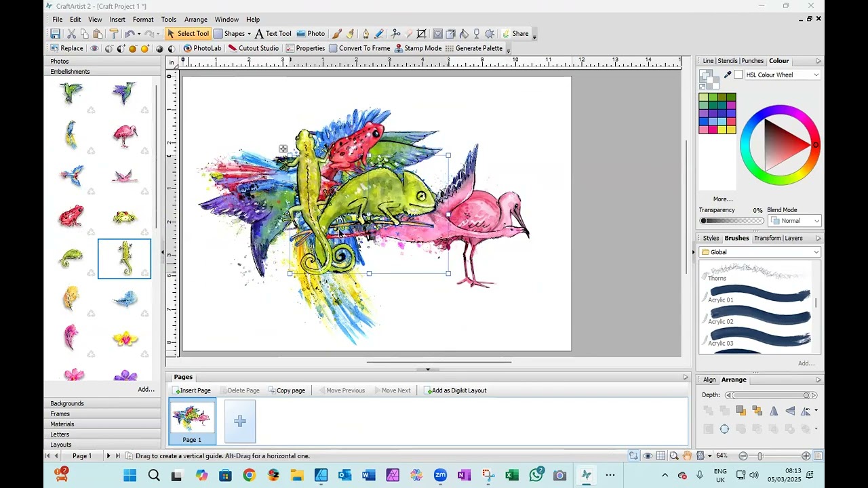Pick the colour picker eyedropper

[x=727, y=75]
